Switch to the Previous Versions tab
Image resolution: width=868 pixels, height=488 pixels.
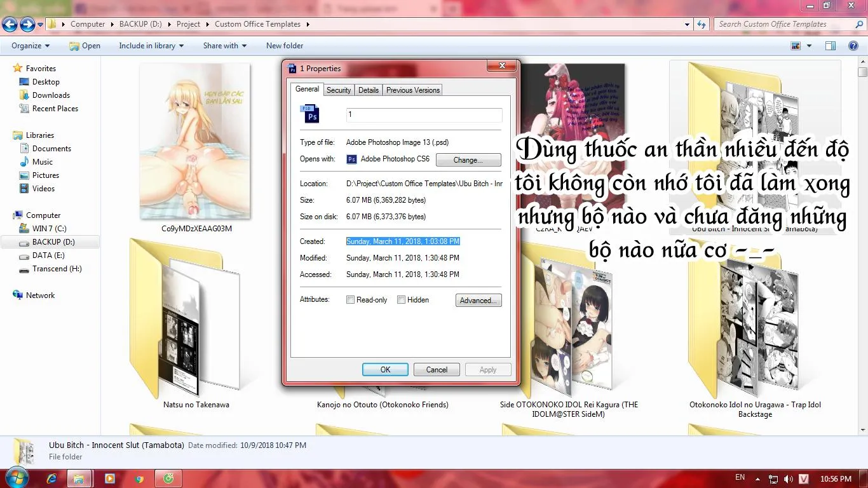coord(413,90)
